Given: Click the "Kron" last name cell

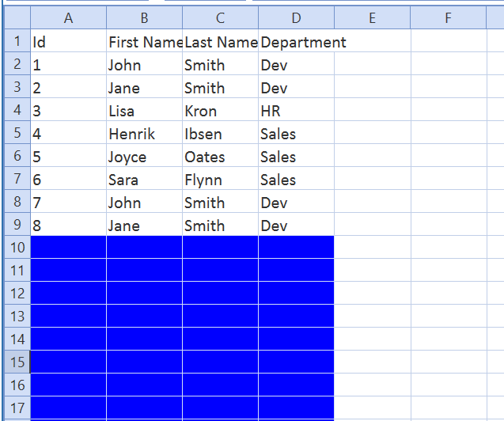Looking at the screenshot, I should pyautogui.click(x=220, y=111).
